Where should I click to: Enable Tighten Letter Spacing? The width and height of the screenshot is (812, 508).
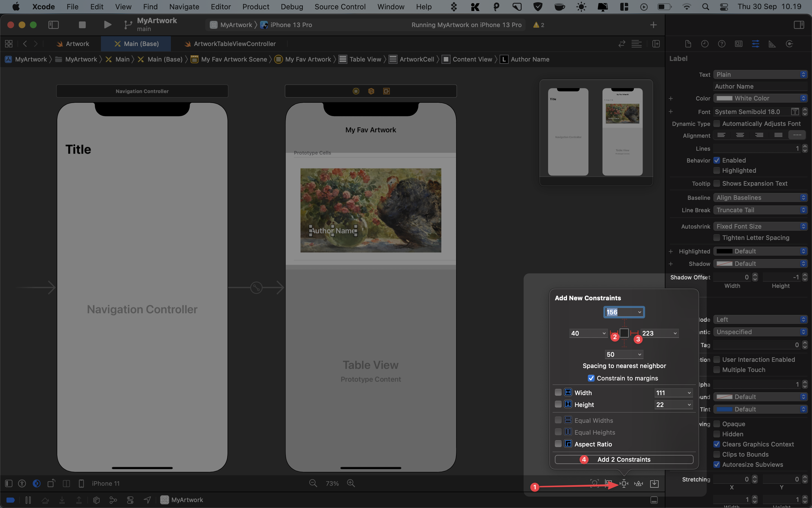(x=717, y=238)
